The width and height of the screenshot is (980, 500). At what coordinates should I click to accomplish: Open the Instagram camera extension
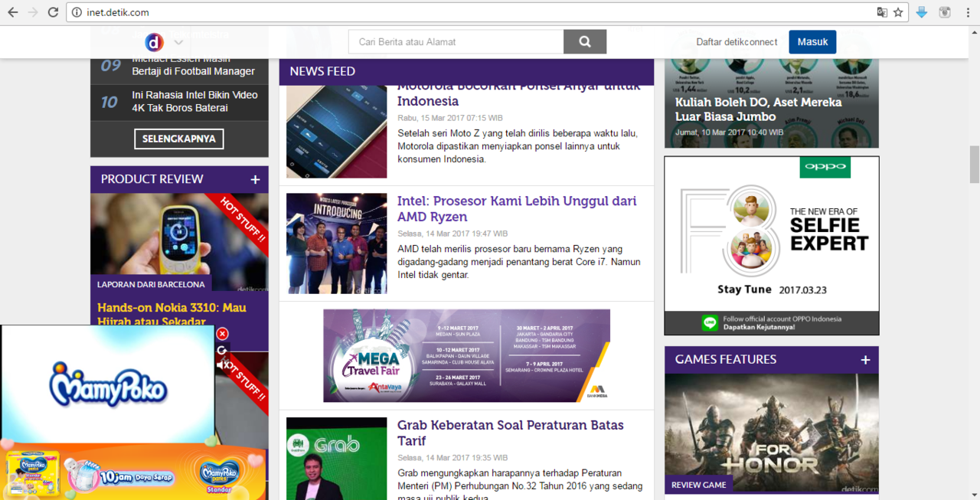pos(945,12)
